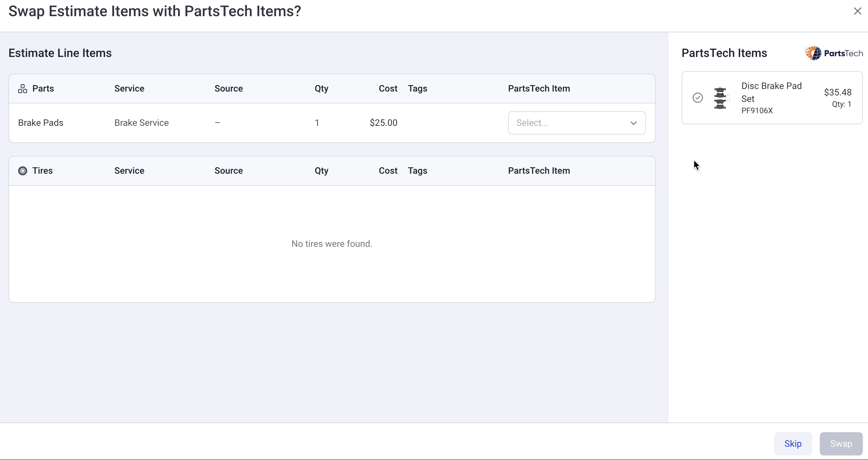Viewport: 868px width, 460px height.
Task: Click the PartsTech logo
Action: point(834,53)
